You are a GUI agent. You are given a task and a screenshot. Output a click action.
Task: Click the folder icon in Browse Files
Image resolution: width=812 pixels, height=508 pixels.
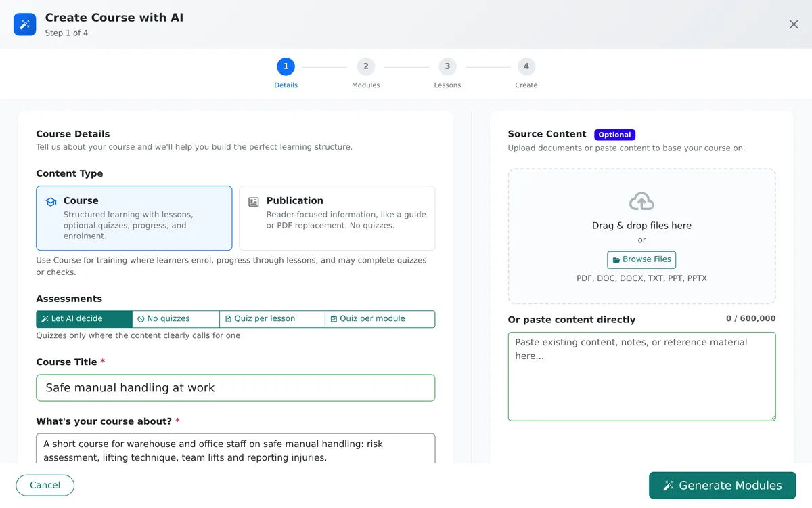(616, 260)
